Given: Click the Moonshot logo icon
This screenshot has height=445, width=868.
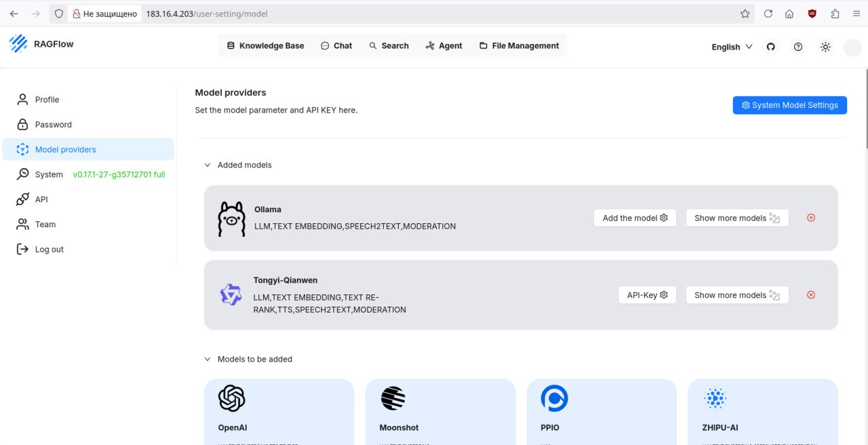Looking at the screenshot, I should coord(393,398).
